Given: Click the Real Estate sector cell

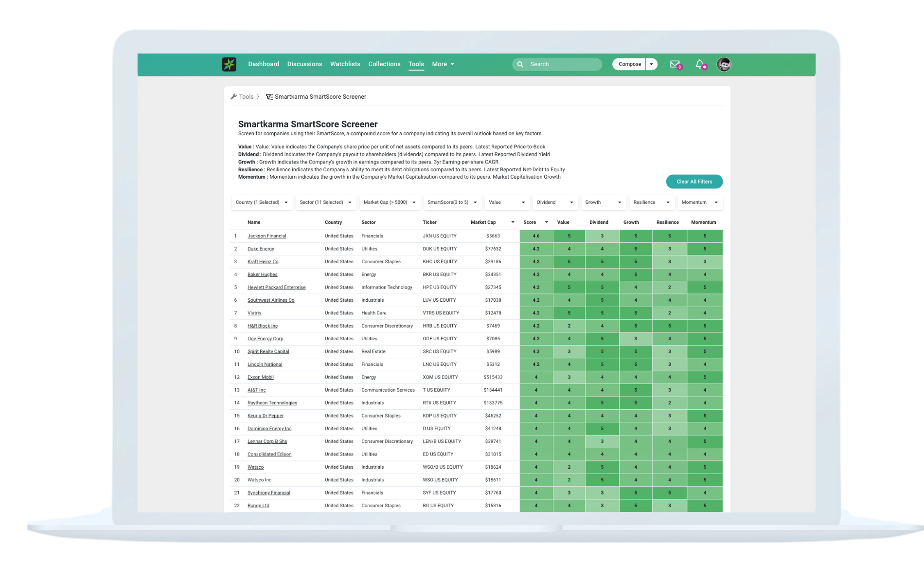Looking at the screenshot, I should [x=373, y=351].
